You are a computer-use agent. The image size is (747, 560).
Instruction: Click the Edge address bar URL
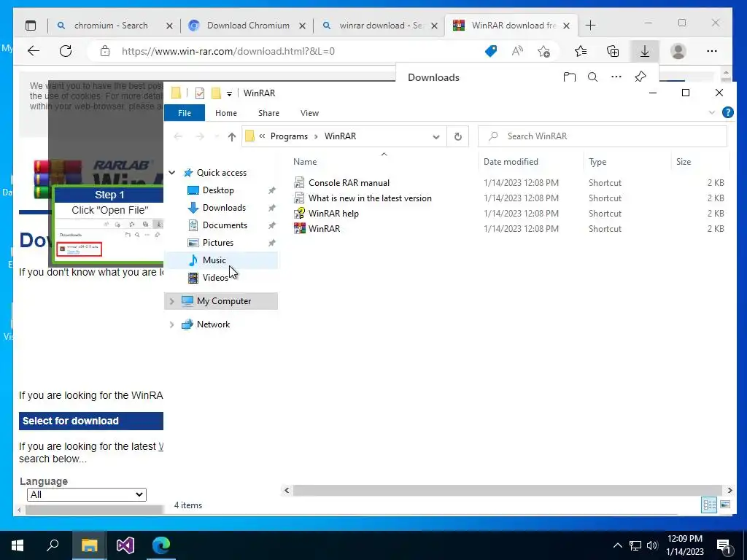pyautogui.click(x=228, y=51)
